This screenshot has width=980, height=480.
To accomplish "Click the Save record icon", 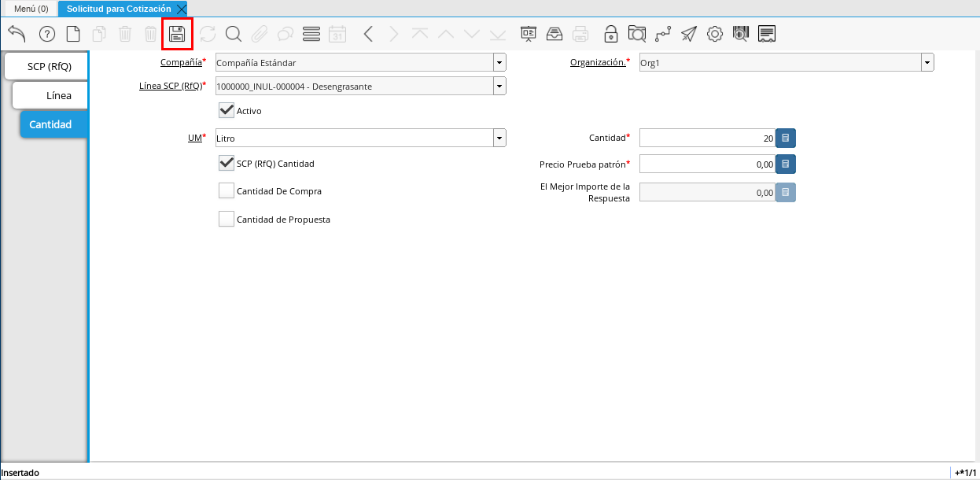I will pos(177,34).
